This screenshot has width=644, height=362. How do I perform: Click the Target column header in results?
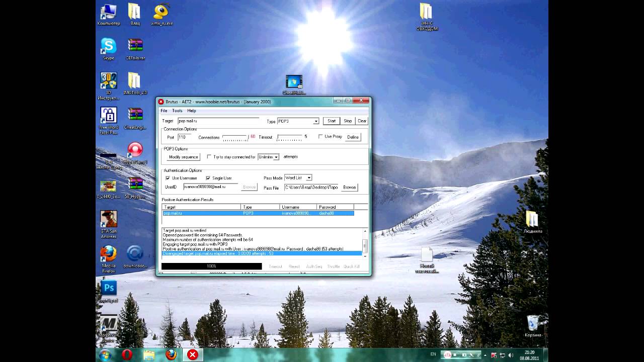[x=201, y=207]
